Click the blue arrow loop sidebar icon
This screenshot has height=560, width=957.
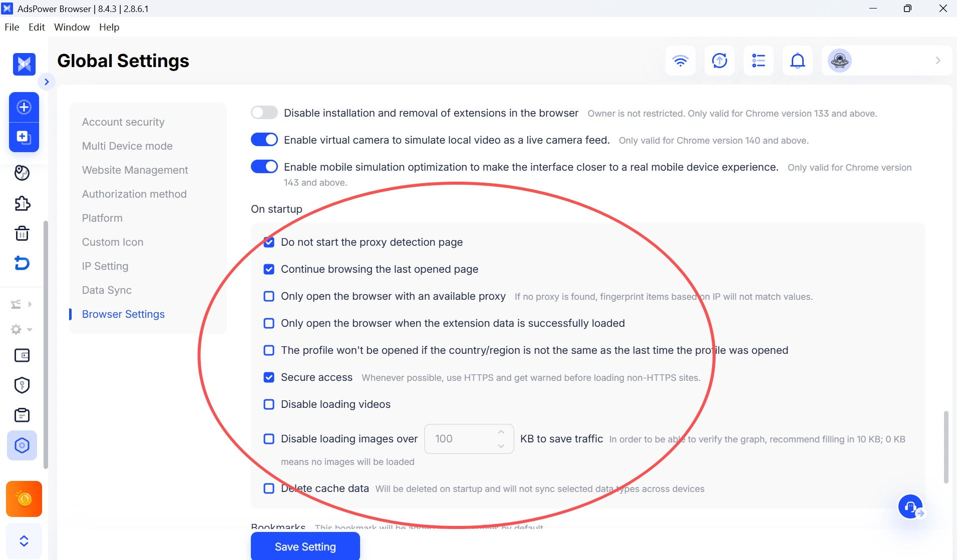click(22, 263)
